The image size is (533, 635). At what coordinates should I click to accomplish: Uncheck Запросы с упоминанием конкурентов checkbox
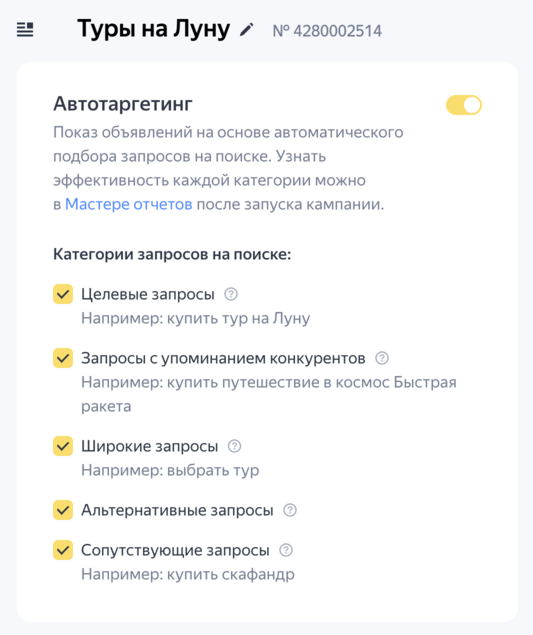point(63,358)
